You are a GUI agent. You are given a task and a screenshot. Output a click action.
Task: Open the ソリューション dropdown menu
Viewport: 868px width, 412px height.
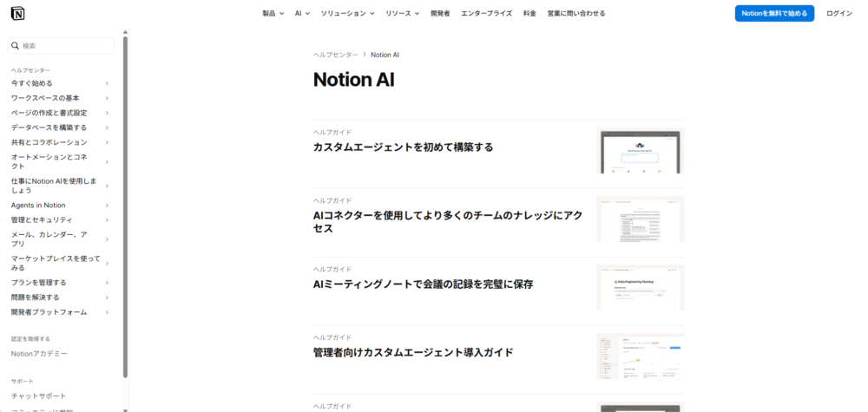(348, 13)
